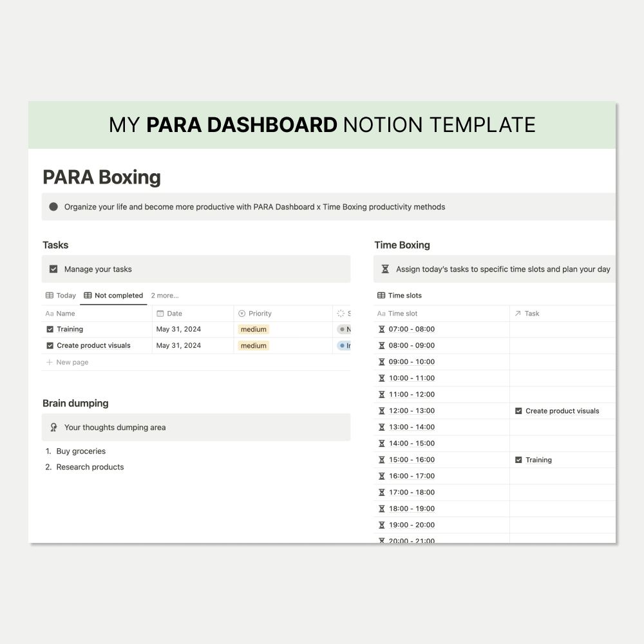This screenshot has width=644, height=644.
Task: Click the table icon of Time slots view
Action: [x=381, y=296]
